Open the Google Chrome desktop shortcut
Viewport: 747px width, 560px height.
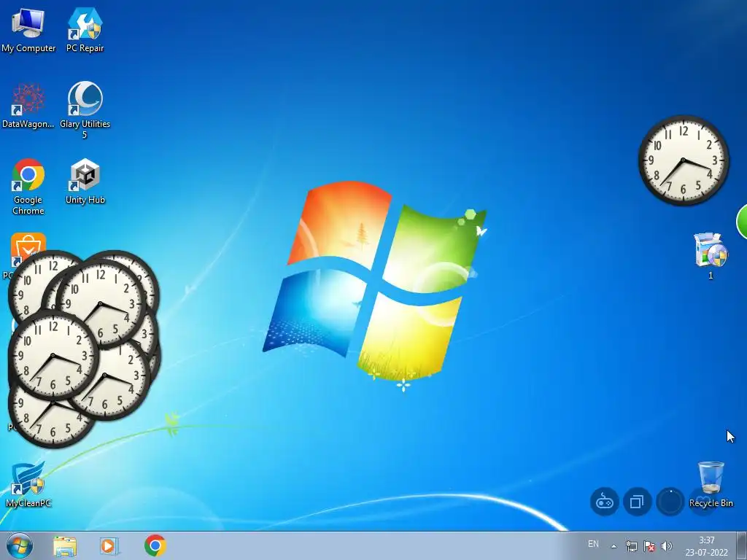click(x=28, y=187)
